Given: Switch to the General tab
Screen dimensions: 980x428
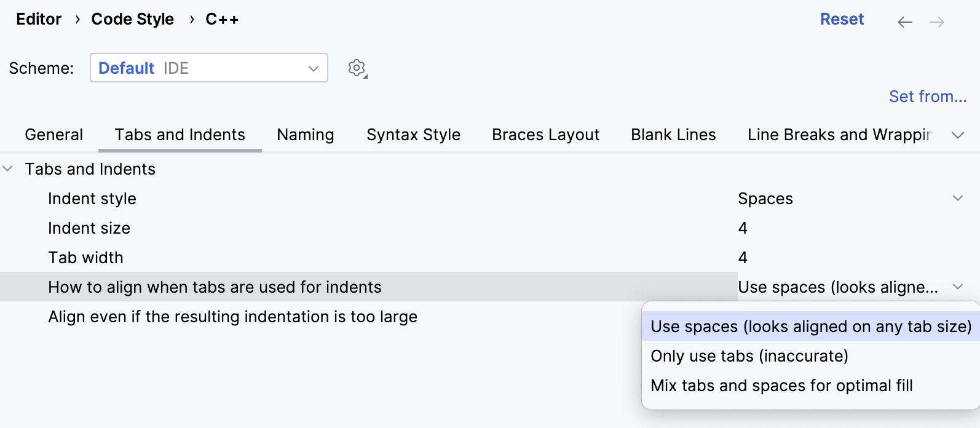Looking at the screenshot, I should [x=53, y=135].
